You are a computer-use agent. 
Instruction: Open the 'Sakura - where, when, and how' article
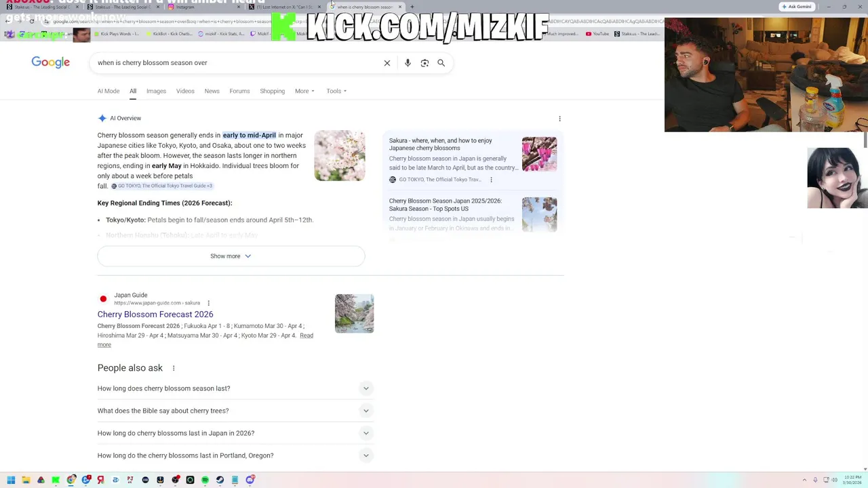[441, 144]
